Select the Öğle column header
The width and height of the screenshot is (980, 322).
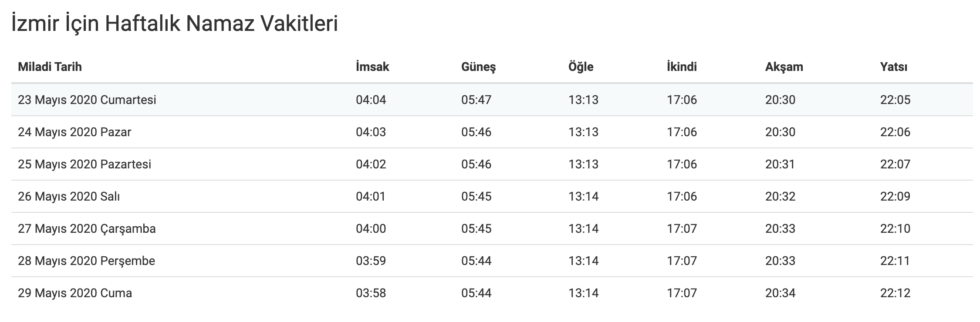click(x=581, y=67)
